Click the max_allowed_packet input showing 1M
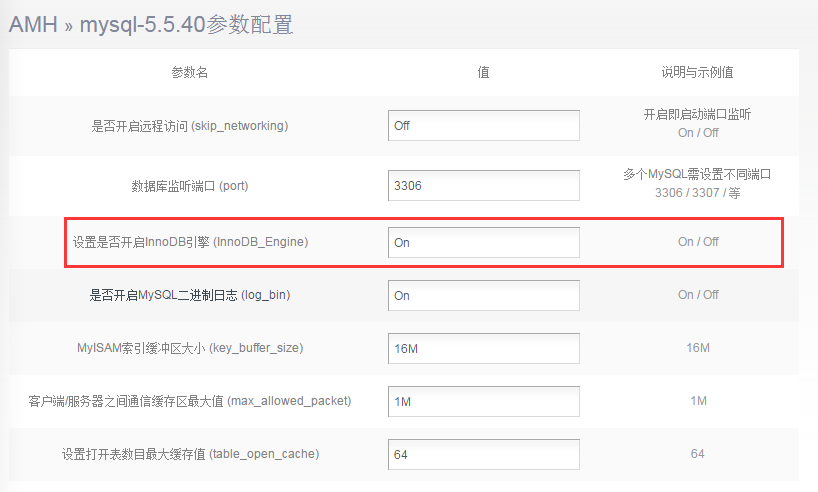The height and width of the screenshot is (492, 818). 484,401
